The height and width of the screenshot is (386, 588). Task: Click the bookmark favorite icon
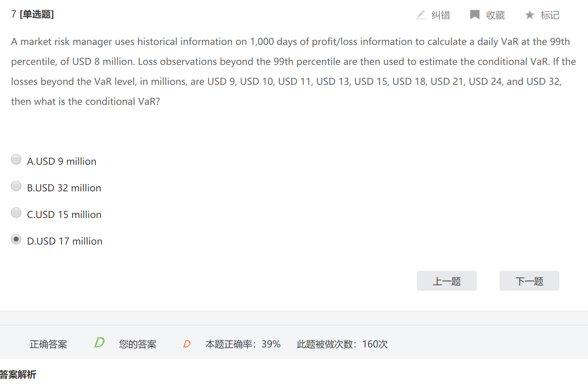pyautogui.click(x=475, y=15)
